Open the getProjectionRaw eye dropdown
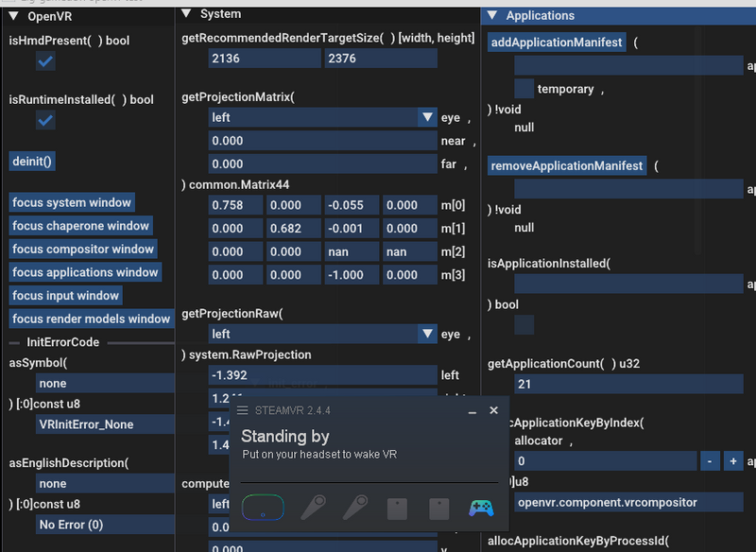The height and width of the screenshot is (552, 756). [x=426, y=334]
